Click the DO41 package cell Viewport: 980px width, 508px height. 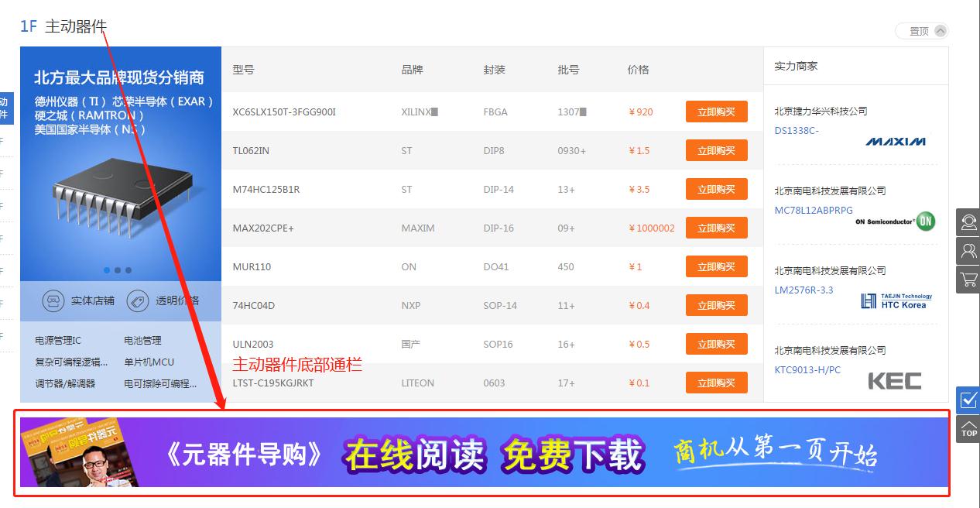click(x=496, y=266)
